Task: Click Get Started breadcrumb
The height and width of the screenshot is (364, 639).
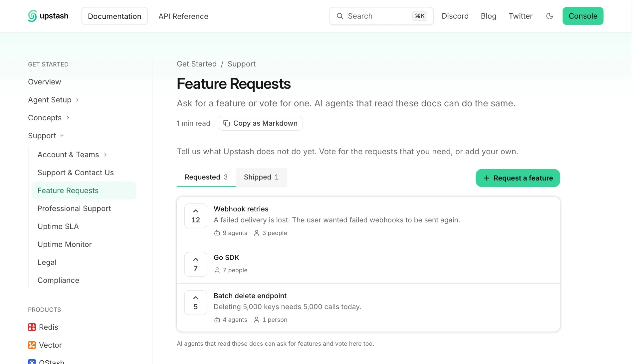Action: pyautogui.click(x=197, y=64)
